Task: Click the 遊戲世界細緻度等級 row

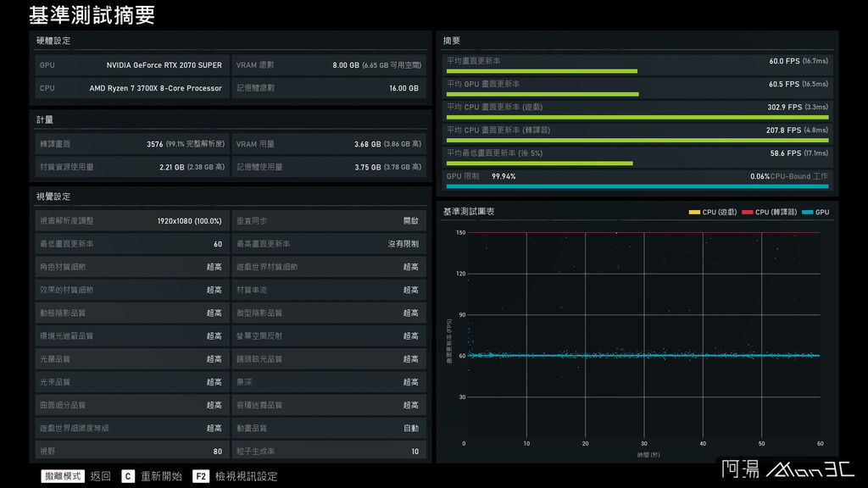Action: [131, 428]
